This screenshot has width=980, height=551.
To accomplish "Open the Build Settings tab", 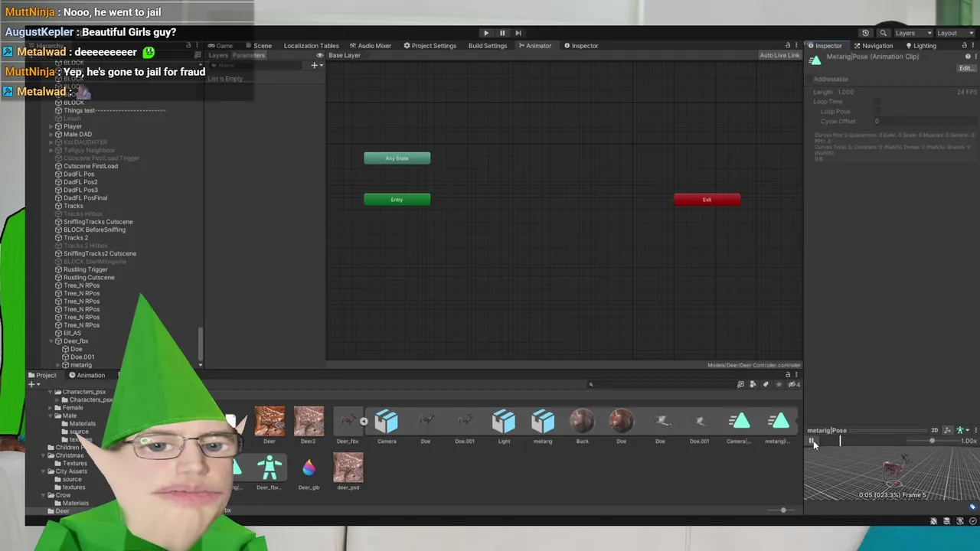I will click(488, 46).
